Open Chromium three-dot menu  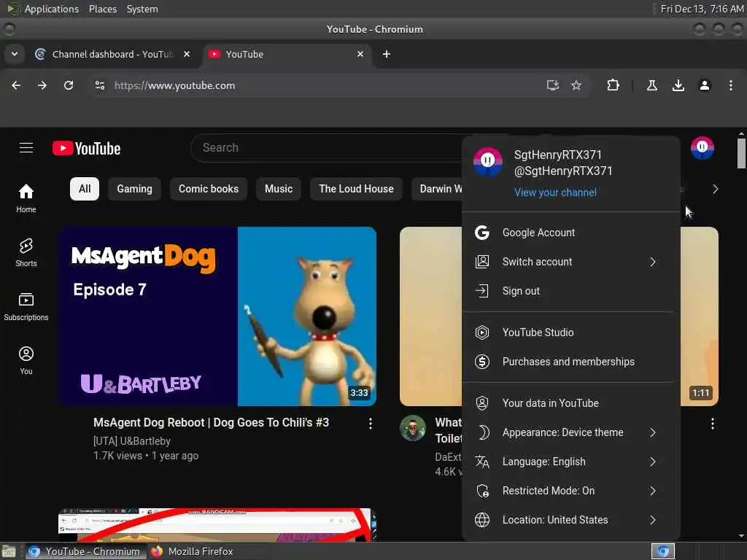coord(731,85)
